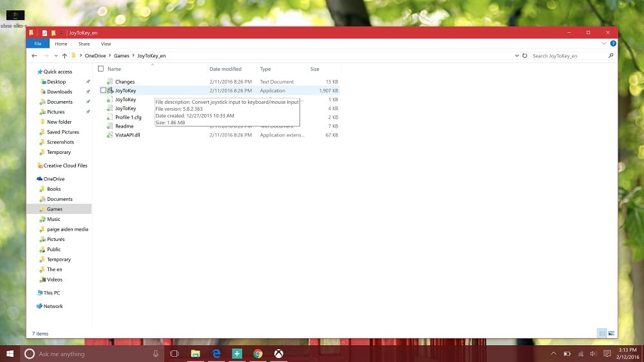This screenshot has height=362, width=644.
Task: Select Games folder under OneDrive
Action: [55, 209]
